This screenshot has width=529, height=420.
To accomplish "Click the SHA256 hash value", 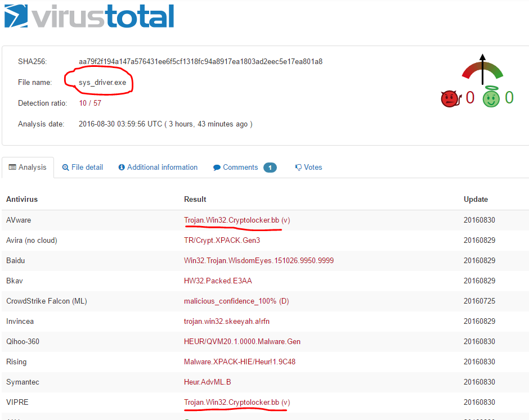I will (200, 62).
